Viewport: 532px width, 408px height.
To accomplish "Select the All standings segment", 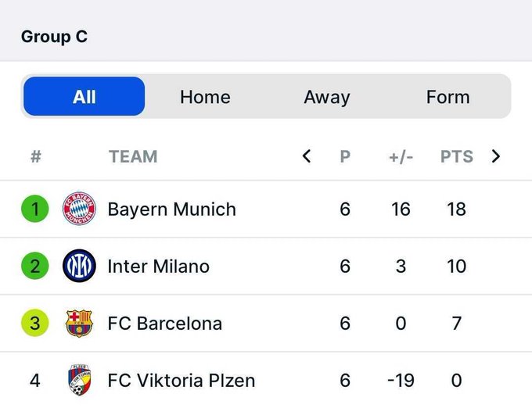I will click(84, 97).
